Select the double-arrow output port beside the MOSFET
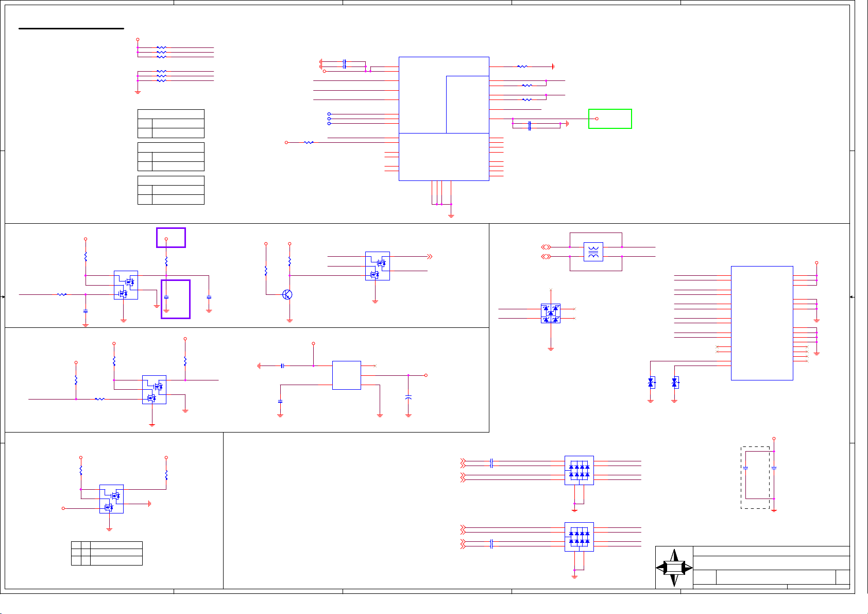 pos(430,256)
